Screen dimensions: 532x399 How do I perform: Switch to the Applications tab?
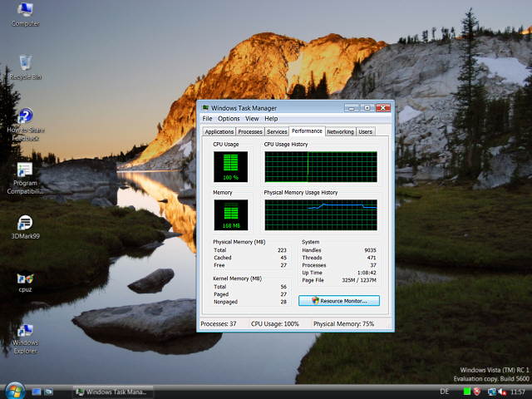(x=219, y=131)
